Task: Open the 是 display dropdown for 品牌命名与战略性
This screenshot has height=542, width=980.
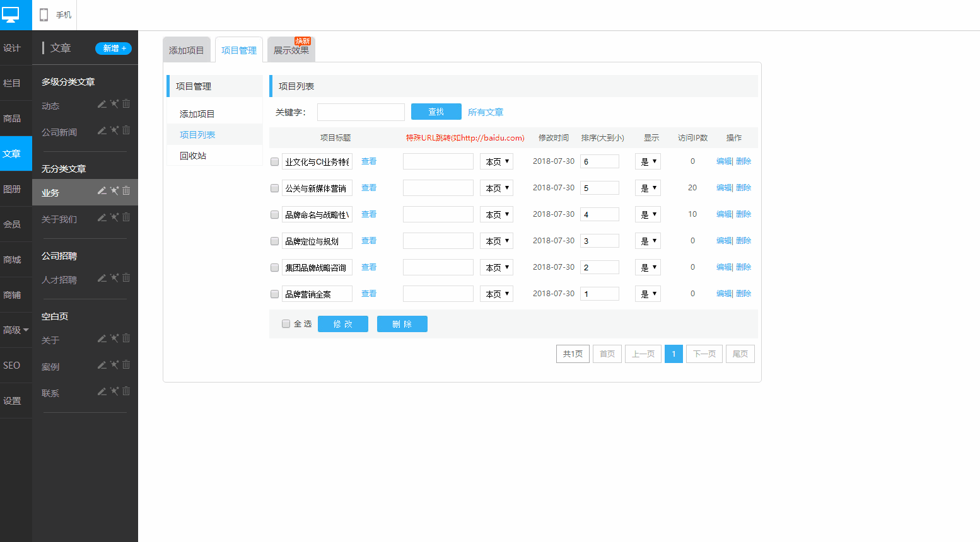Action: (x=648, y=214)
